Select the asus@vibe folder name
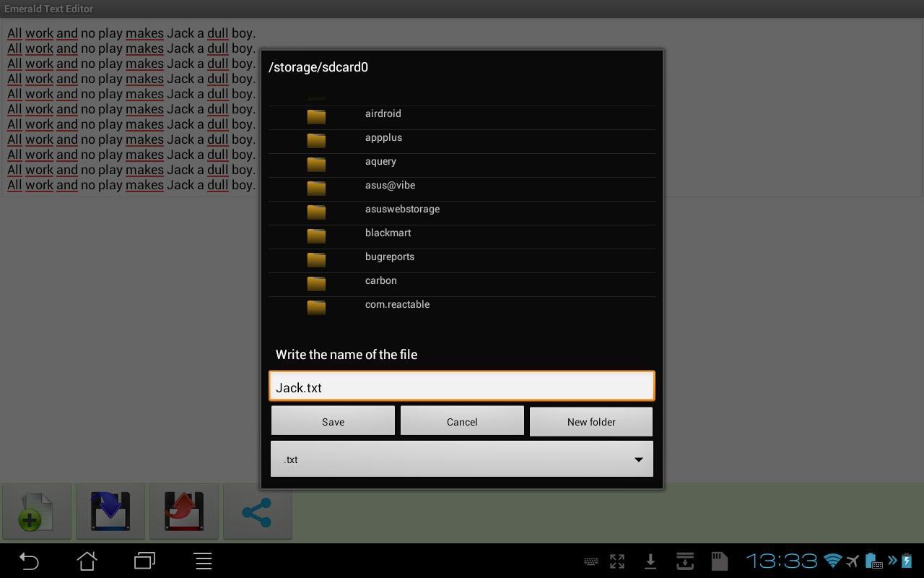Screen dimensions: 924x578 pos(391,185)
